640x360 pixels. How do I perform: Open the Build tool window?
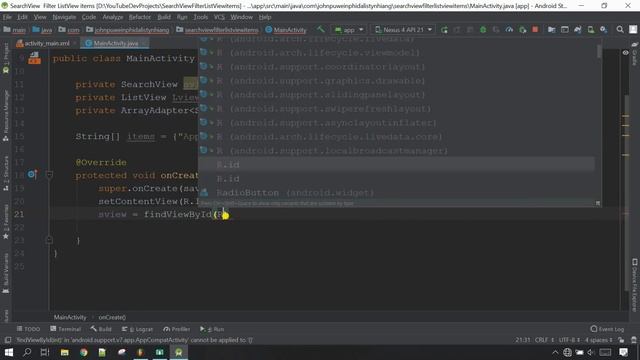(101, 329)
